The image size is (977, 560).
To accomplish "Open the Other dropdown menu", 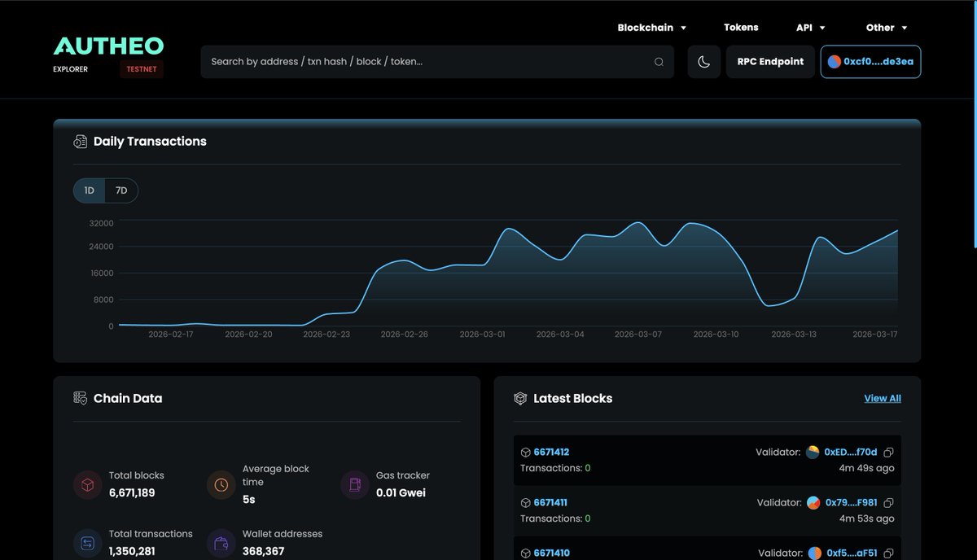I will 887,28.
